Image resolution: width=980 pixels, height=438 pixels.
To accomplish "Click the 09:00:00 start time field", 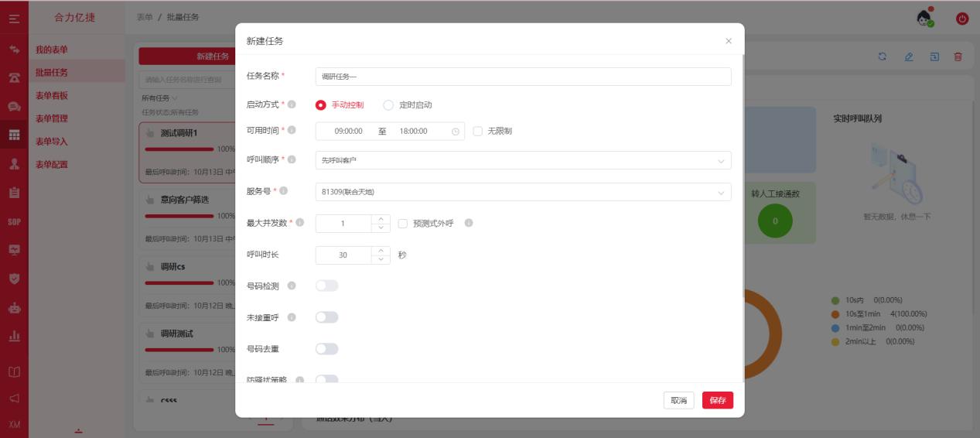I will [348, 132].
